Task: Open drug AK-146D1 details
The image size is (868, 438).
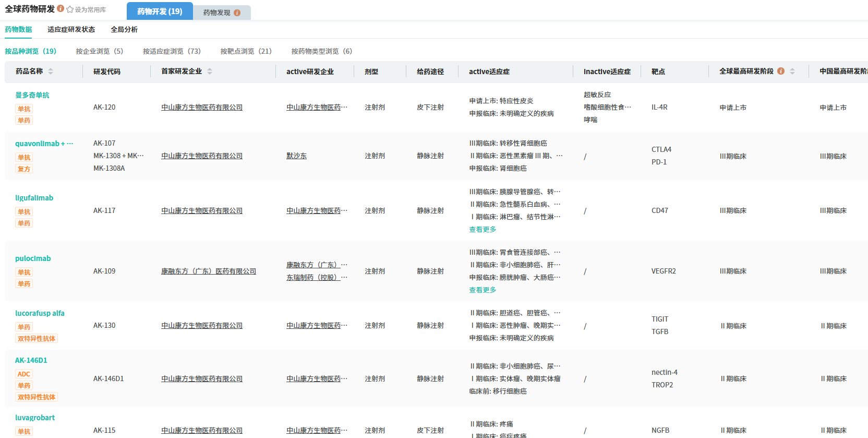Action: pyautogui.click(x=31, y=360)
